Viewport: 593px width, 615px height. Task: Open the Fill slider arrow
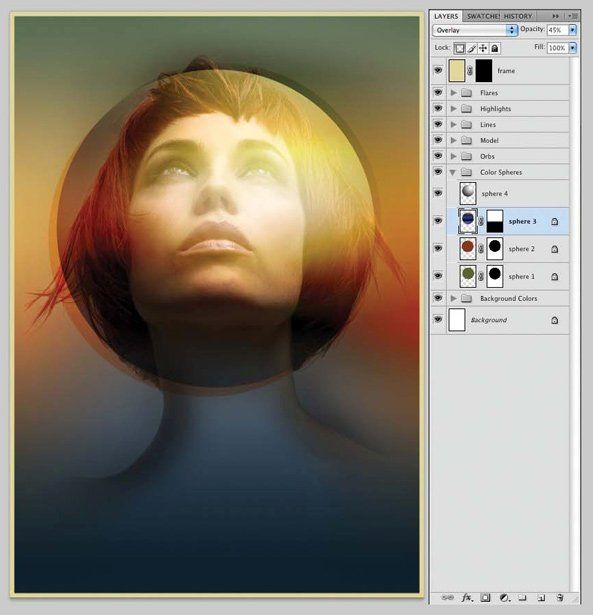pos(573,48)
